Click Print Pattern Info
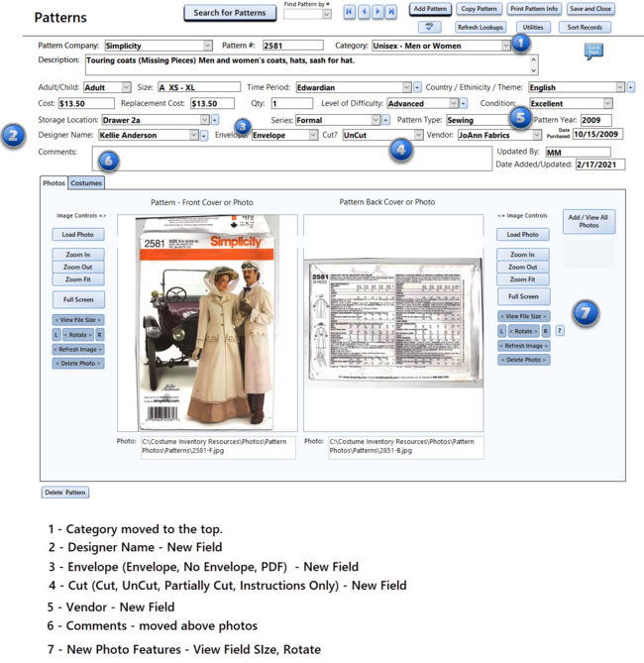This screenshot has width=644, height=663. point(534,9)
